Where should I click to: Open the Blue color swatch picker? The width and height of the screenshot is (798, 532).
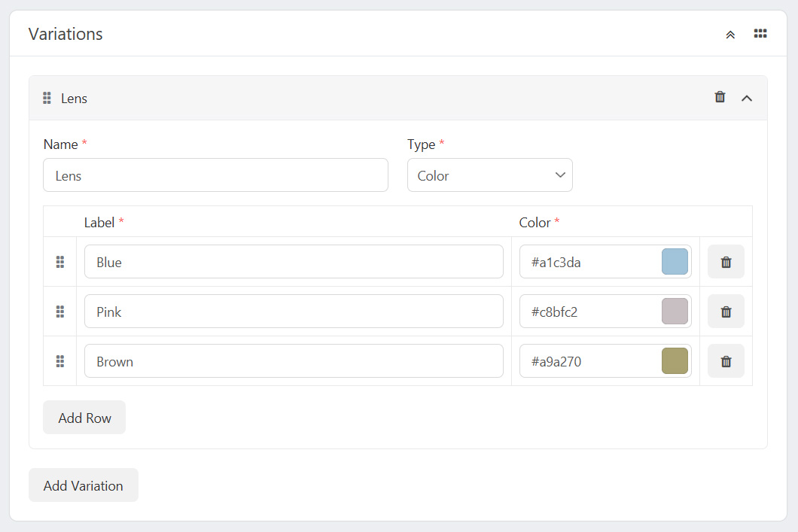675,262
